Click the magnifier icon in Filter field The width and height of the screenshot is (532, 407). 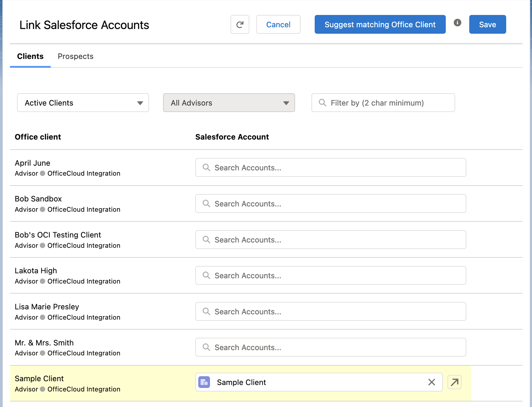pos(322,103)
